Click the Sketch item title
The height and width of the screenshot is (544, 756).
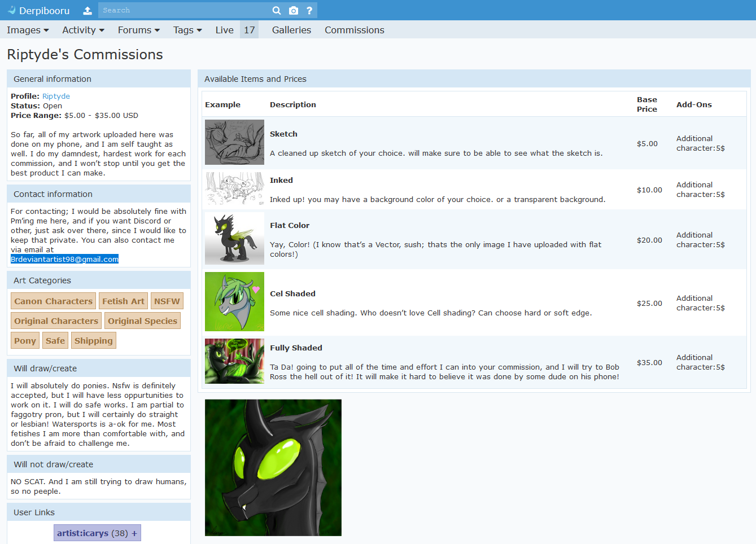(283, 134)
